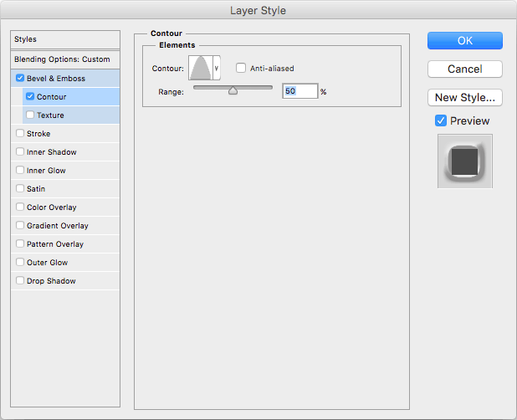Viewport: 517px width, 420px height.
Task: Open Inner Glow settings label
Action: [46, 171]
